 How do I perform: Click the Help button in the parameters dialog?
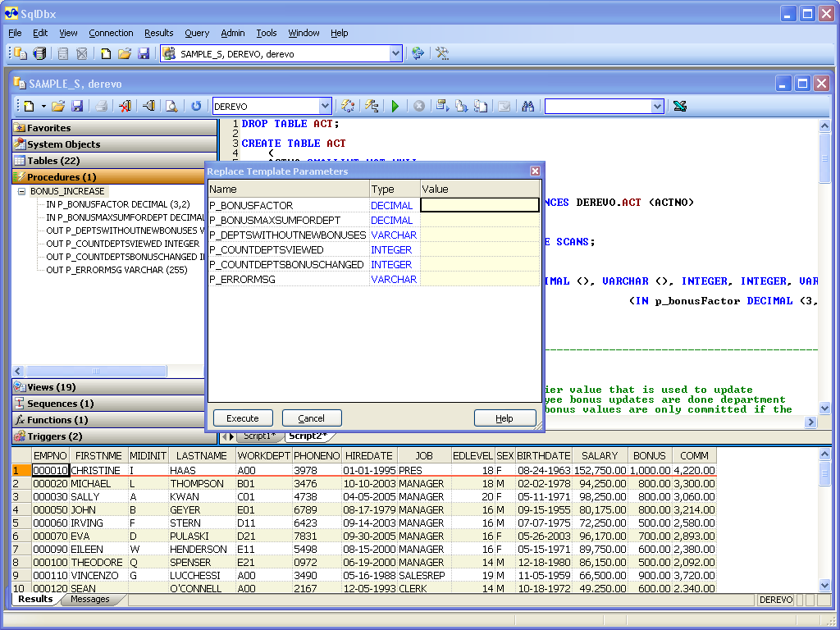504,418
